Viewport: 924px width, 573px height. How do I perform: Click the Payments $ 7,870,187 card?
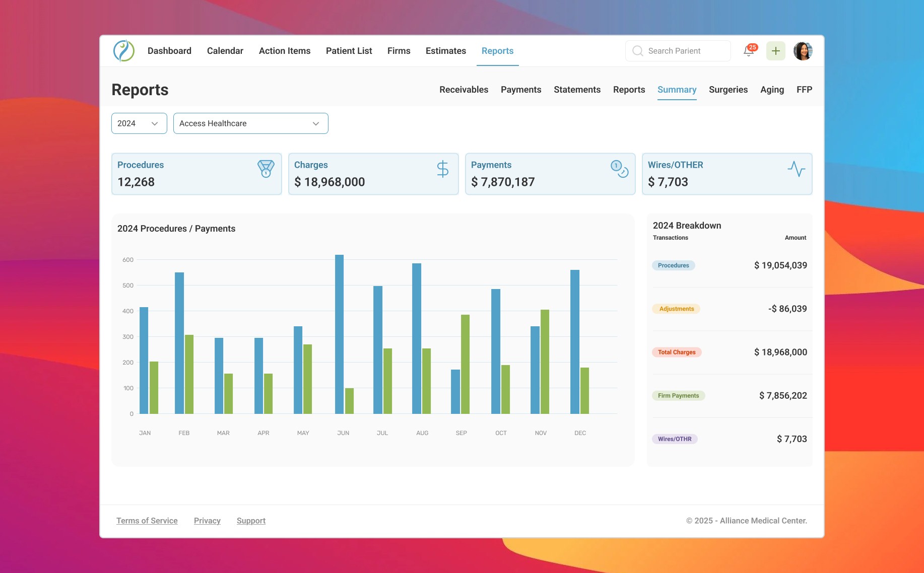point(550,174)
